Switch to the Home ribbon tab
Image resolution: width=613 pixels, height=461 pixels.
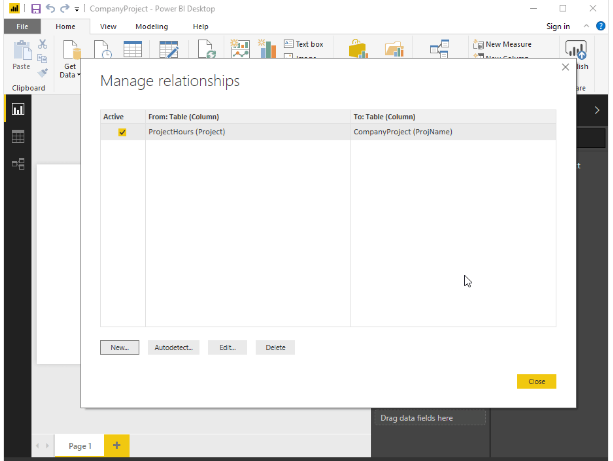pyautogui.click(x=65, y=26)
